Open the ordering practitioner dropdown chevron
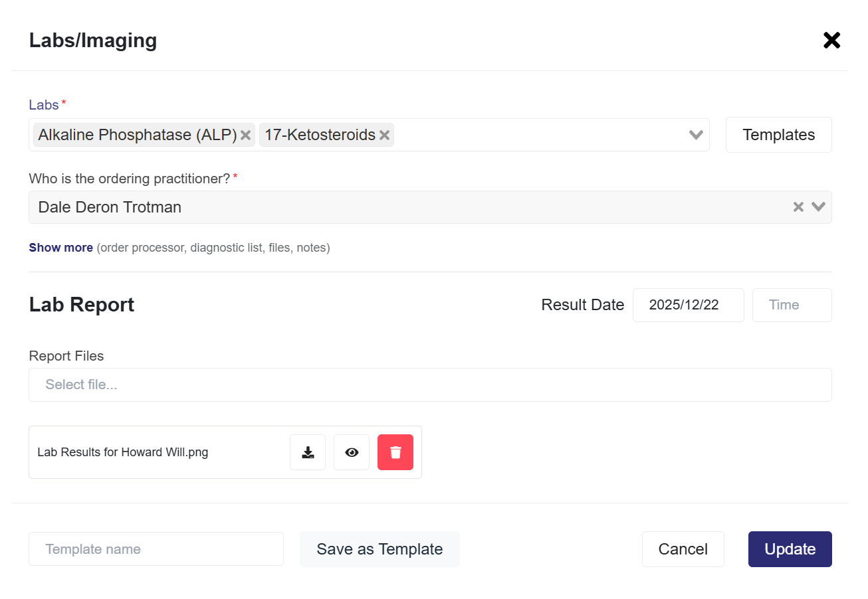Image resolution: width=868 pixels, height=599 pixels. (x=818, y=207)
